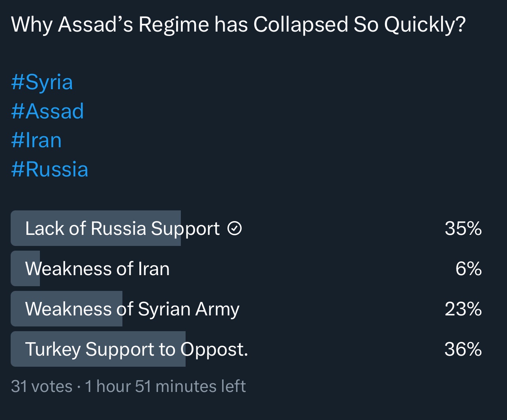The image size is (507, 420).
Task: Click the 6% result value
Action: pyautogui.click(x=469, y=268)
